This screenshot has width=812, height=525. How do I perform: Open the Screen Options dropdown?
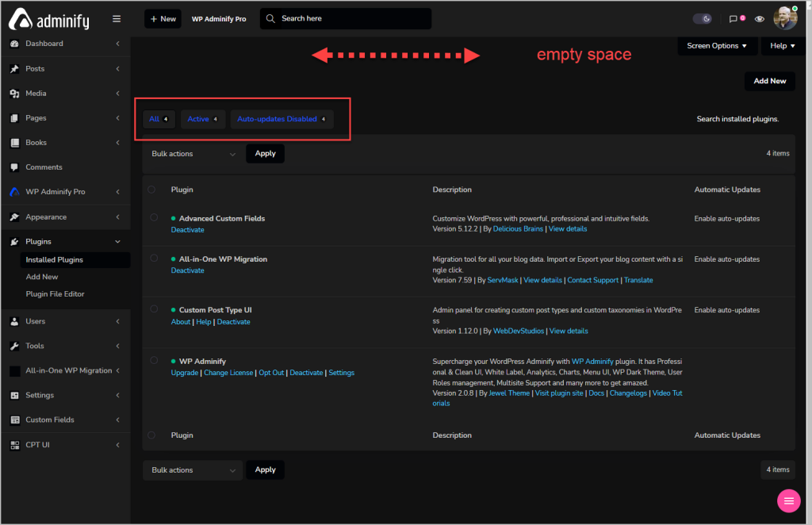tap(717, 45)
